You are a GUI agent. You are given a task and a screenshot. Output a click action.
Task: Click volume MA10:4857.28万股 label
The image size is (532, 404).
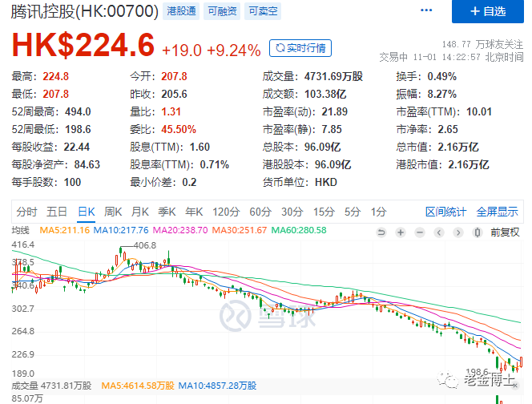click(217, 386)
